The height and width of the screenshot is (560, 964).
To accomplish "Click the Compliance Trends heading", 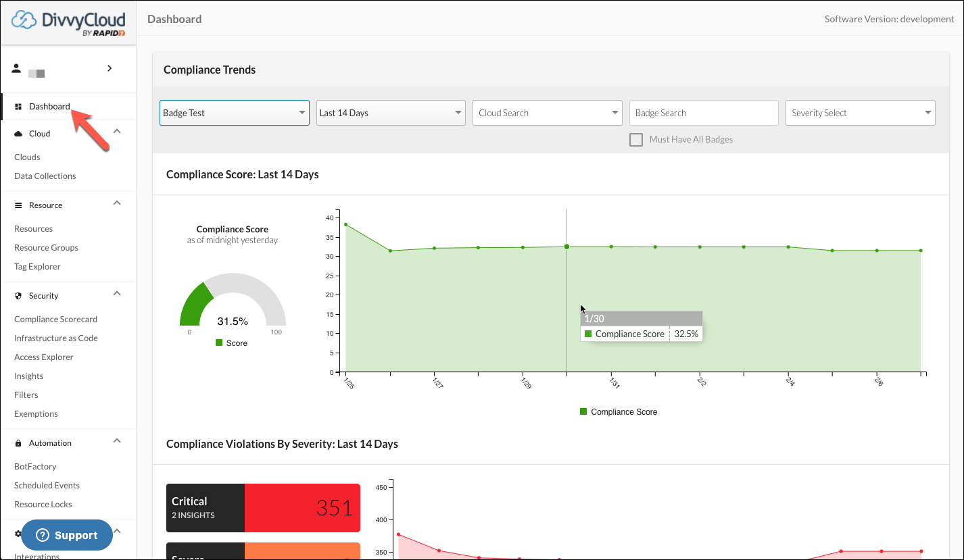I will (210, 70).
